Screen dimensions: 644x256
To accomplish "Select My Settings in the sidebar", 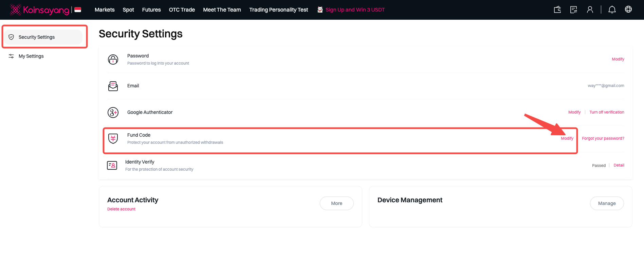I will 31,56.
